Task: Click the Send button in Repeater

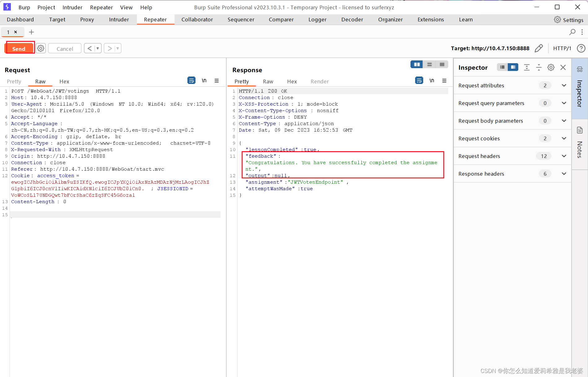Action: tap(19, 49)
